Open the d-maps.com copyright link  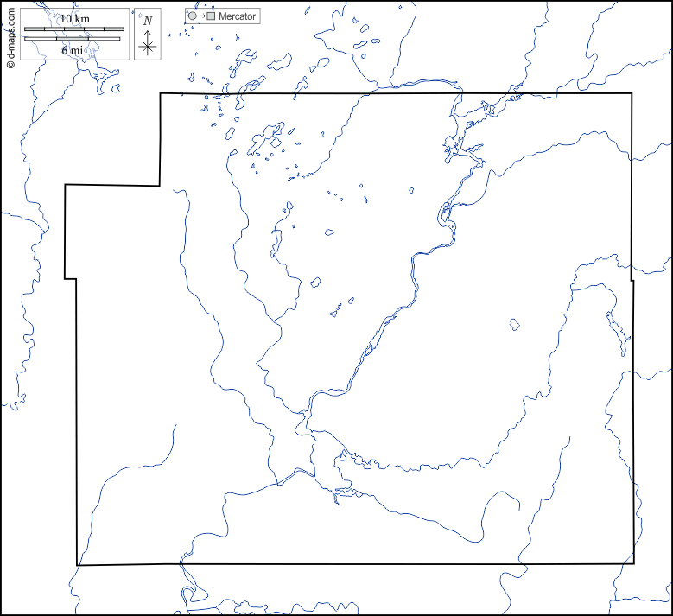pos(10,36)
